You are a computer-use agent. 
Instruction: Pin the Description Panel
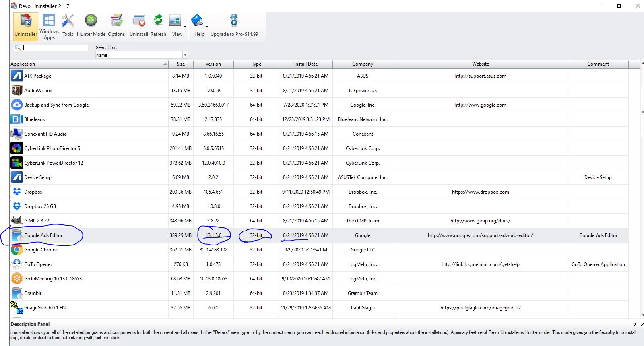pos(635,324)
